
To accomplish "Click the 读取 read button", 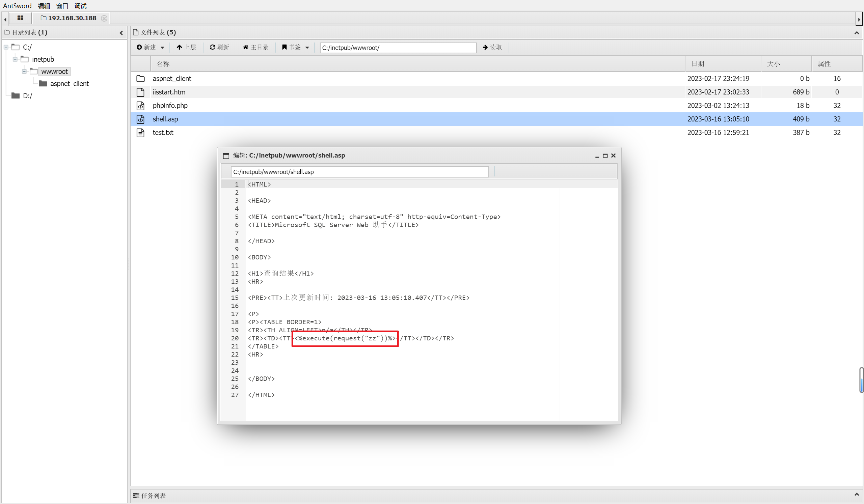I will [x=492, y=47].
